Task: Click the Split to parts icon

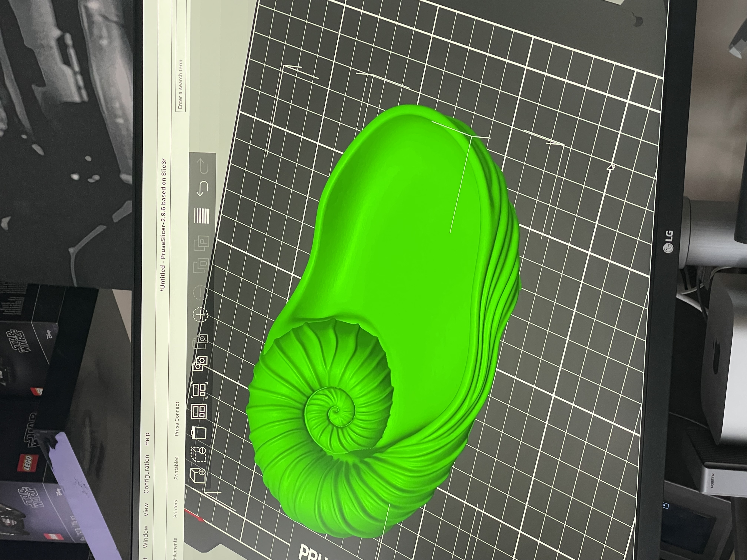Action: (202, 244)
